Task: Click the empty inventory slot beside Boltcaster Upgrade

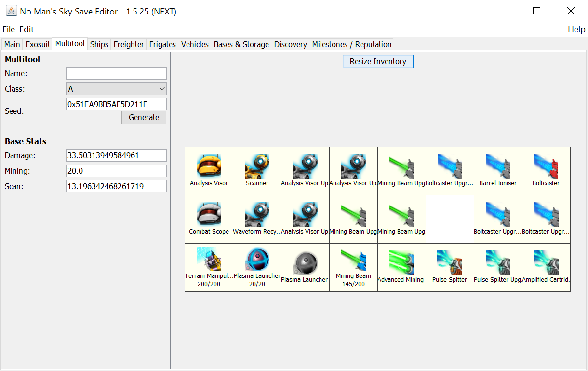Action: pyautogui.click(x=450, y=220)
